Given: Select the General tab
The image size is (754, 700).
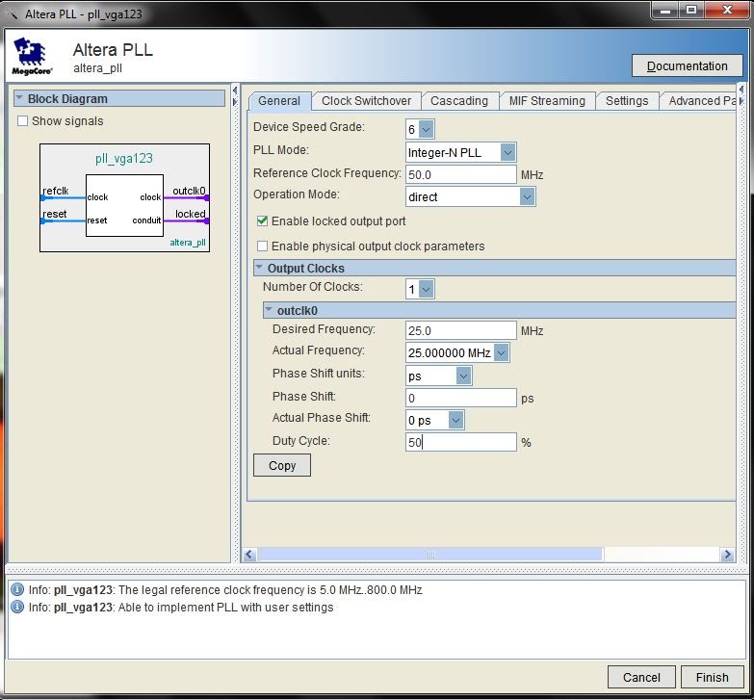Looking at the screenshot, I should (x=279, y=101).
